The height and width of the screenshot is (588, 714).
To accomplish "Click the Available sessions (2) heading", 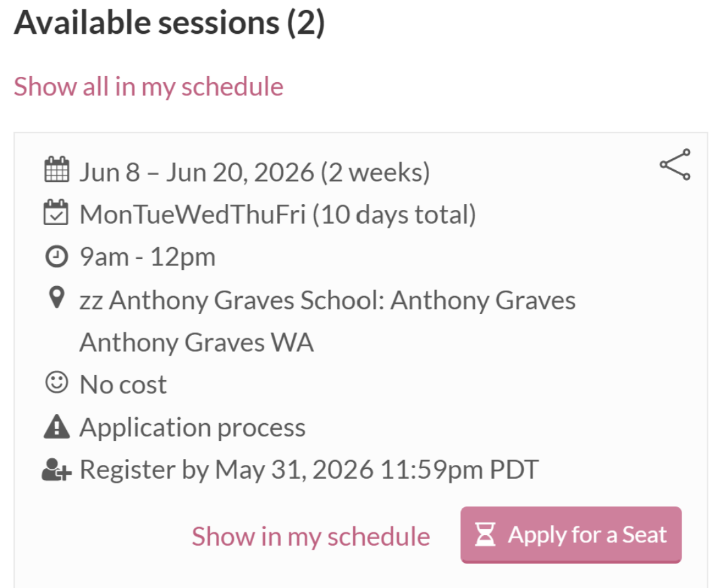I will pyautogui.click(x=170, y=23).
